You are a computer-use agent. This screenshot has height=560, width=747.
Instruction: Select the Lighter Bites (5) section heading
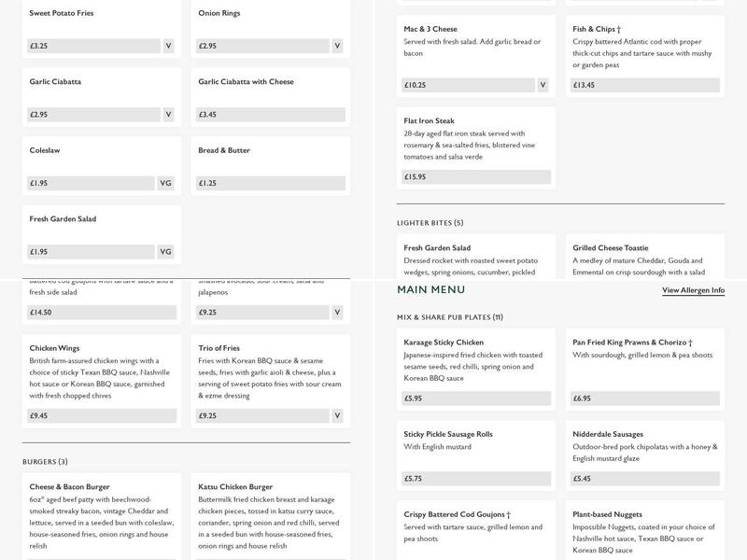click(x=430, y=223)
